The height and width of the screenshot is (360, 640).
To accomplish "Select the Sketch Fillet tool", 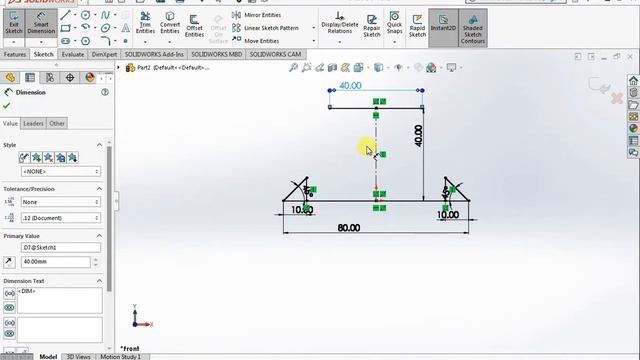I will (105, 41).
